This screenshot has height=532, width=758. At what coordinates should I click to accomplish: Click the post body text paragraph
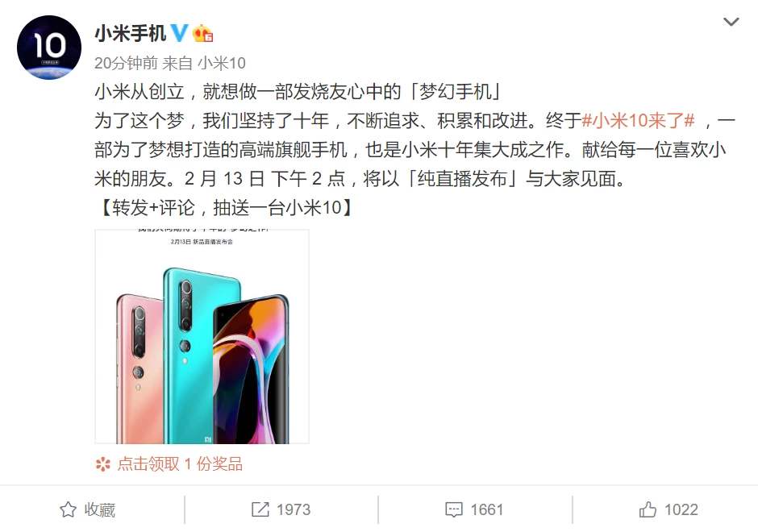(x=414, y=150)
